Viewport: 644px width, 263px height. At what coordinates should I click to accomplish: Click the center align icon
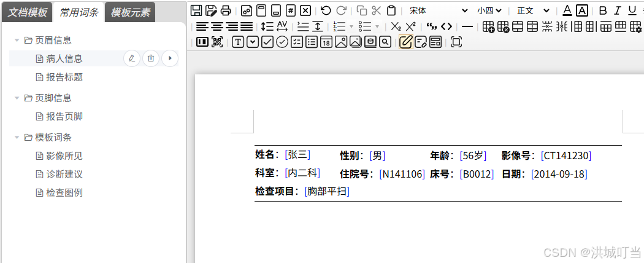[217, 27]
